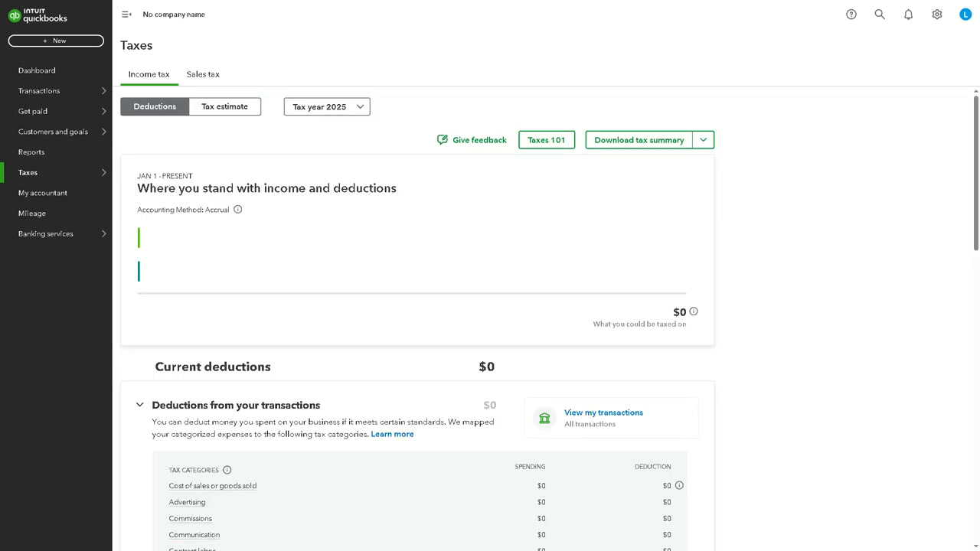Open the Give feedback link
This screenshot has width=980, height=551.
pyautogui.click(x=479, y=140)
